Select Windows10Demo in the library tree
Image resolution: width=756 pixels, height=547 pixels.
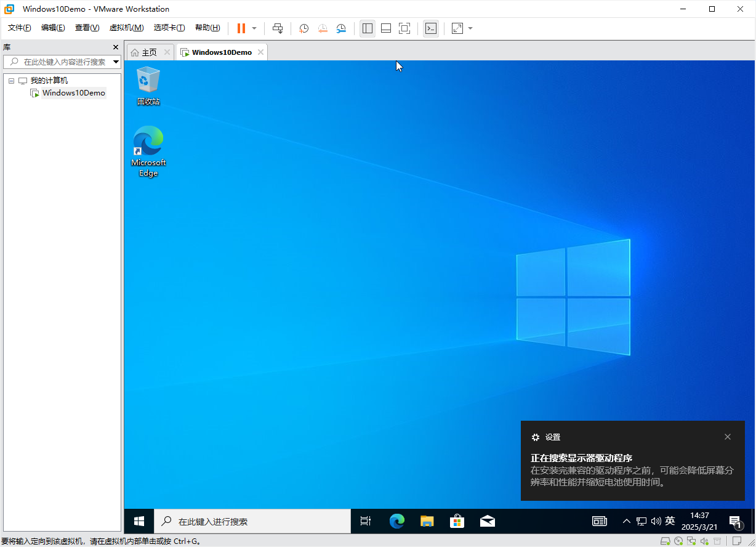pos(73,93)
